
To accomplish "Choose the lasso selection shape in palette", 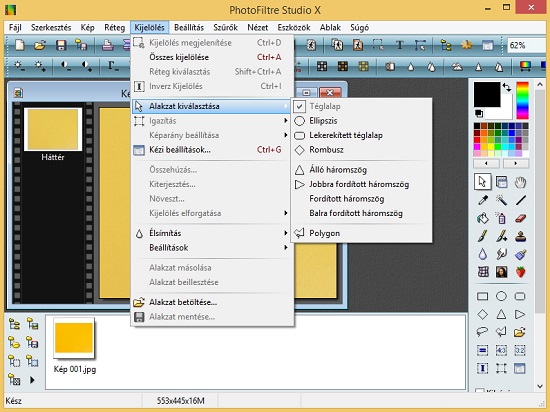I will (x=482, y=332).
